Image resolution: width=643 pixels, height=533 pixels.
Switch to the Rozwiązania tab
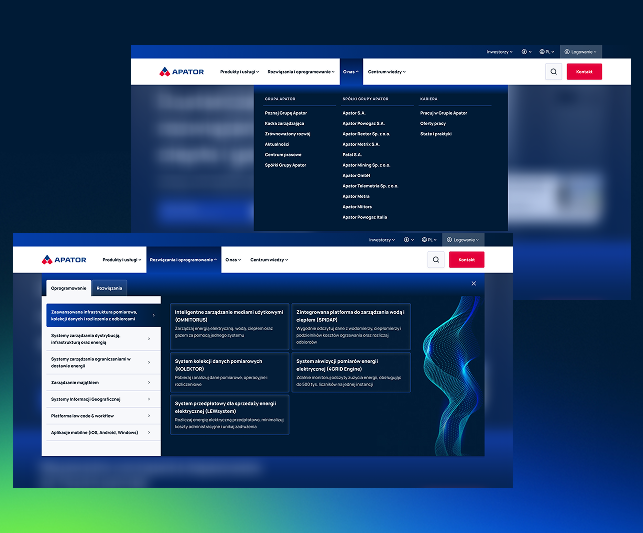[109, 288]
